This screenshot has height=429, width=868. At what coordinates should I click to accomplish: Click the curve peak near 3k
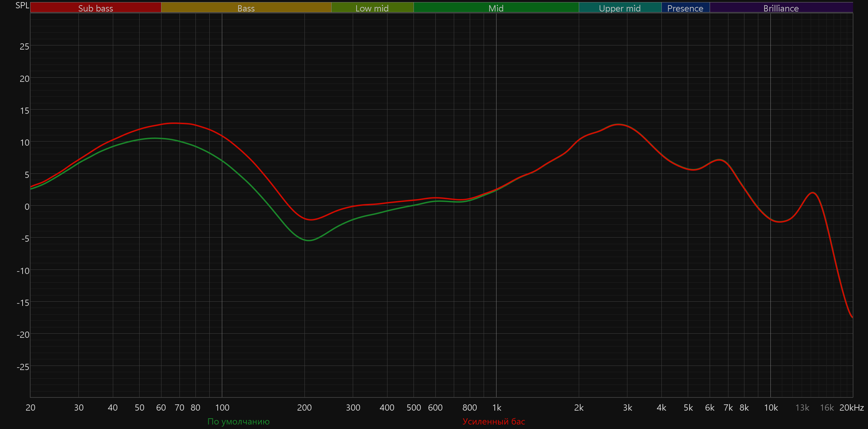(x=618, y=124)
